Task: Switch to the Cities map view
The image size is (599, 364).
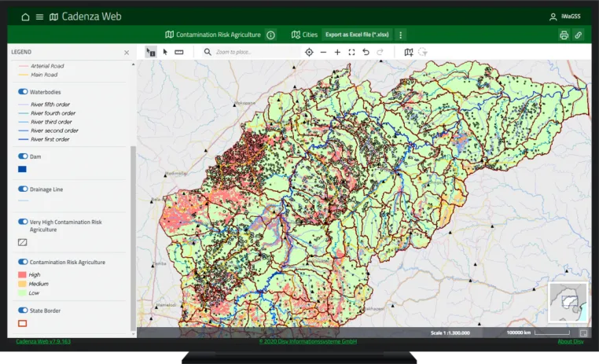Action: [x=304, y=35]
